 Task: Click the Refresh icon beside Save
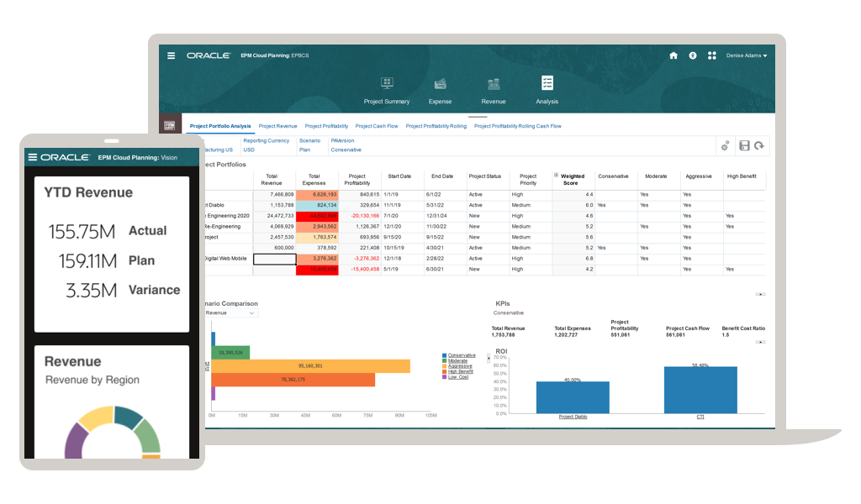tap(759, 145)
